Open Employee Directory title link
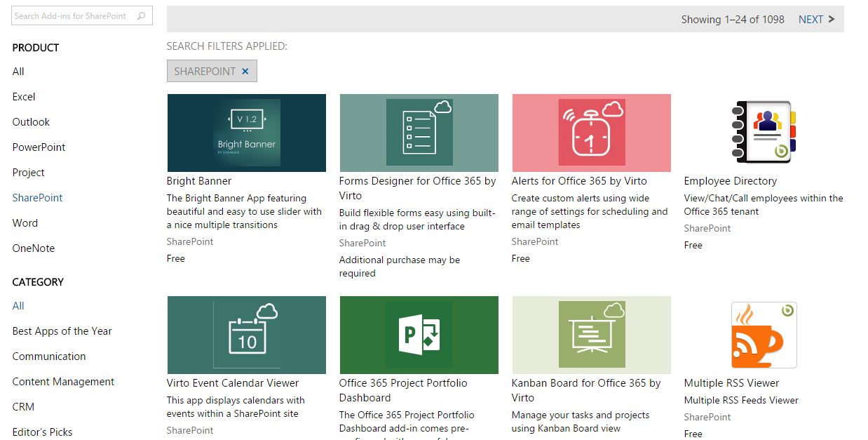The image size is (868, 440). (731, 181)
